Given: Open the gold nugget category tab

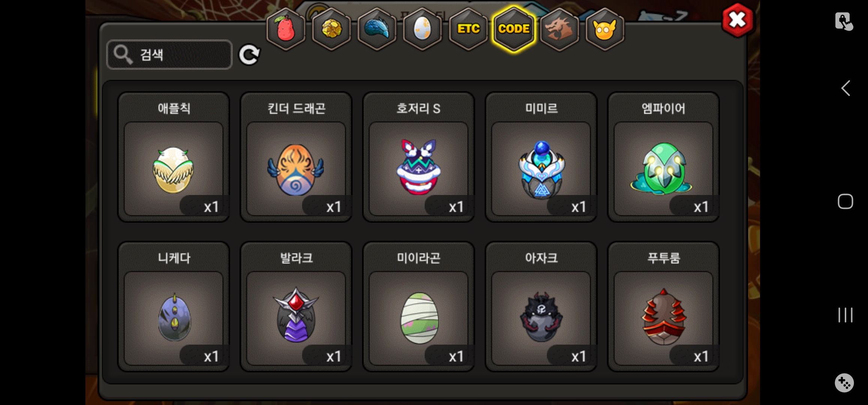Looking at the screenshot, I should (331, 29).
